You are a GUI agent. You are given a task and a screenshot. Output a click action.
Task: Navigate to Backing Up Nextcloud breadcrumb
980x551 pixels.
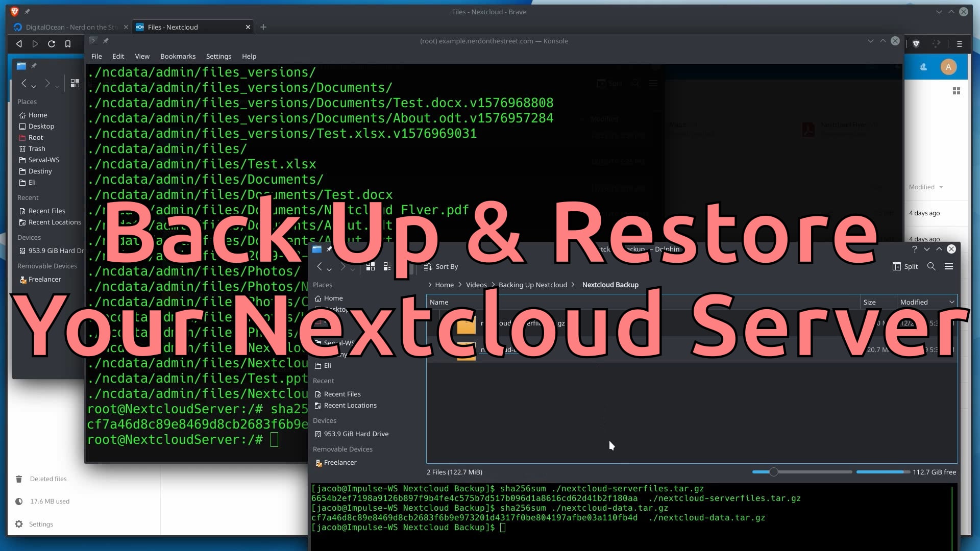(533, 285)
